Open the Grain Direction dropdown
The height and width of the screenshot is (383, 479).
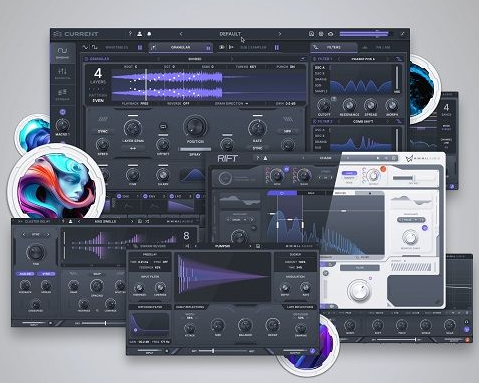[232, 104]
